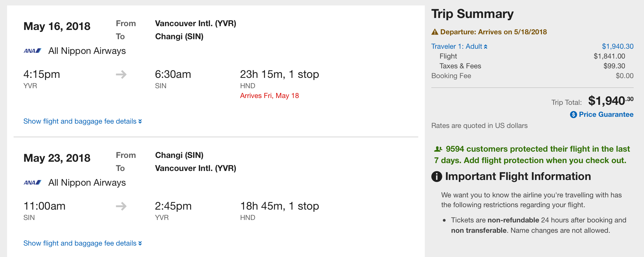Click the "Departure: Arrives on 5/18/2018" warning text
Viewport: 644px width, 257px height.
tap(493, 32)
